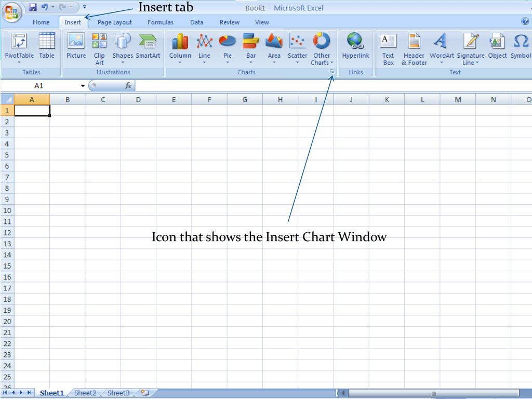Go to next sheet navigation arrow

click(x=21, y=393)
